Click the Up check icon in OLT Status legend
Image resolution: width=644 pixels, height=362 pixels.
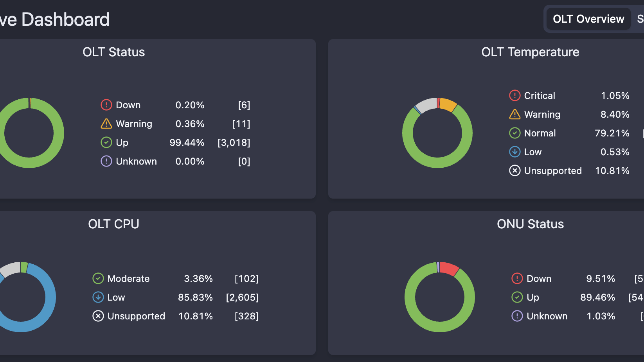pos(106,142)
